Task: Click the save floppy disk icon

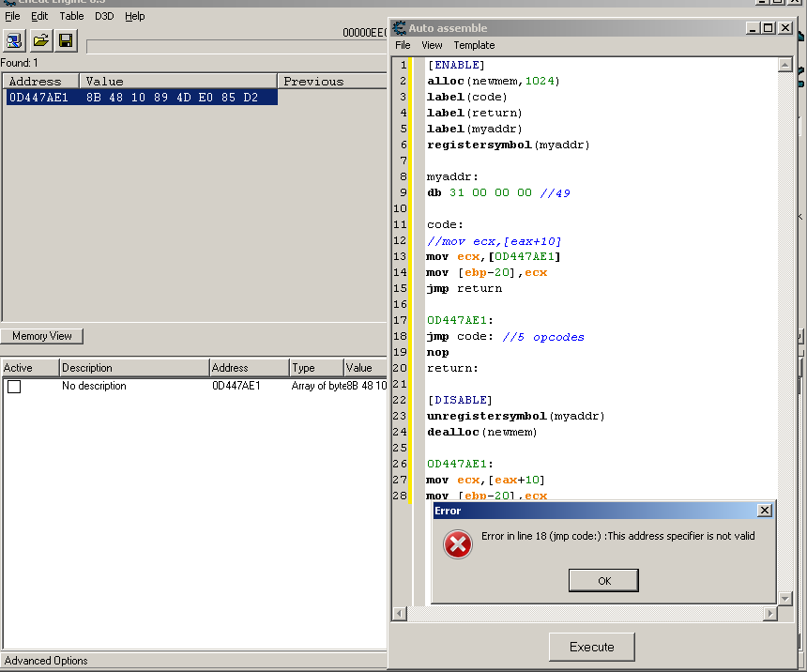Action: tap(65, 40)
